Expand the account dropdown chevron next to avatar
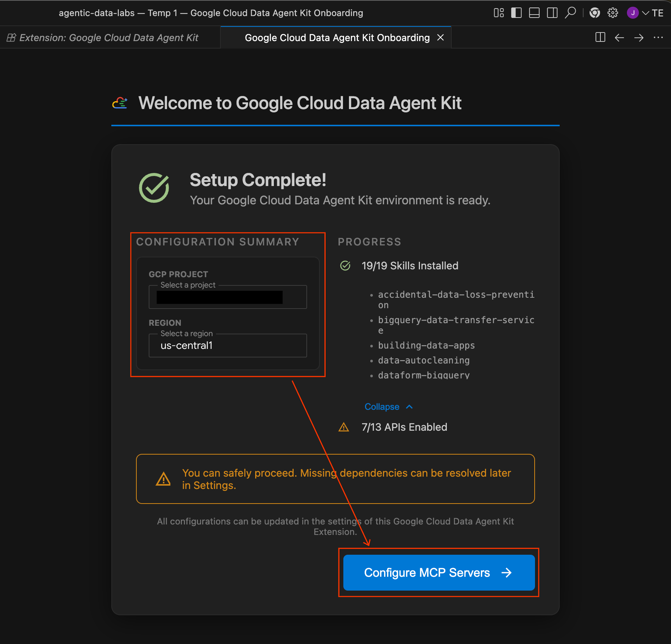 tap(646, 13)
